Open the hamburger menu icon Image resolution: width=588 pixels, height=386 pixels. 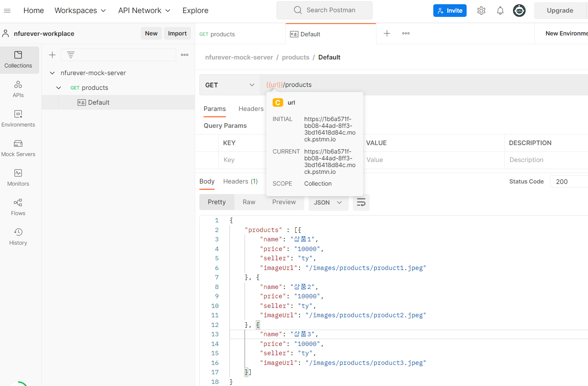(x=7, y=11)
